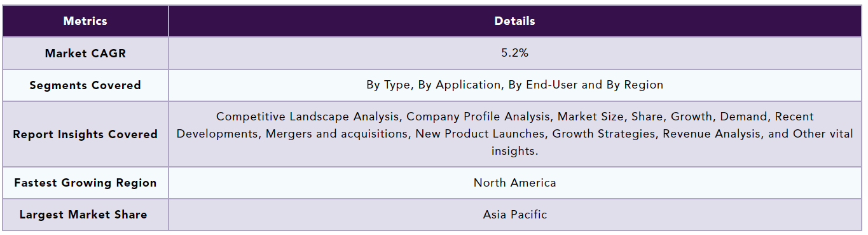This screenshot has height=235, width=868.
Task: Select the Report Insights Covered label
Action: 85,134
